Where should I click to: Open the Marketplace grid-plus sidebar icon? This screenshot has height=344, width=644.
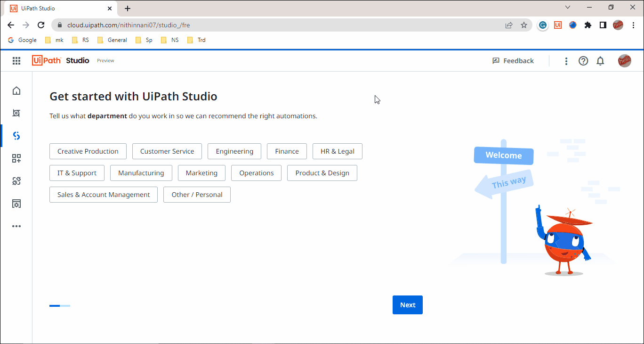click(16, 158)
